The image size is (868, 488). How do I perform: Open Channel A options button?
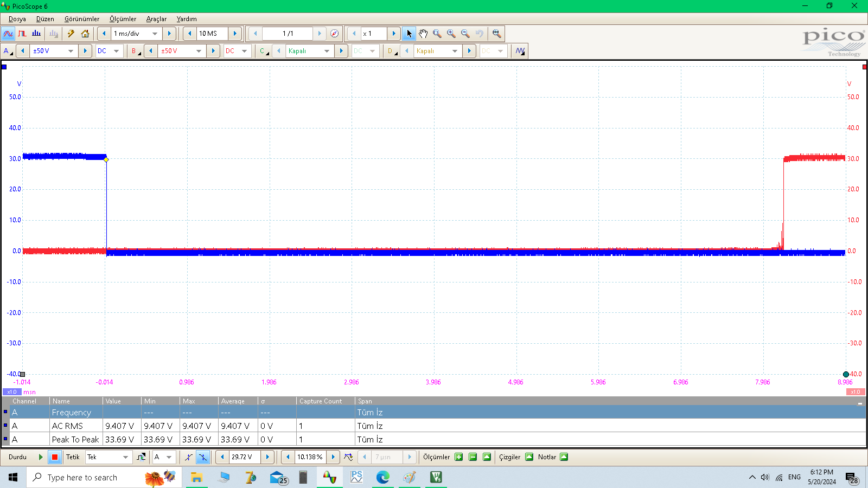[8, 51]
